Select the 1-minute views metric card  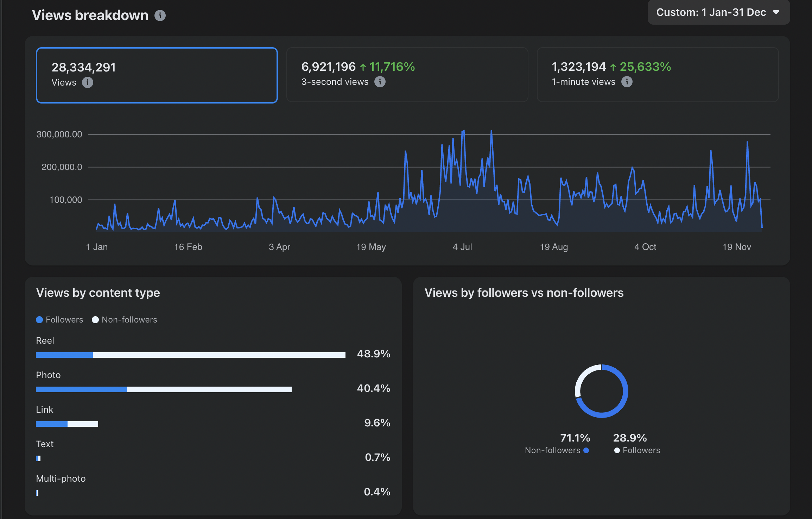coord(658,75)
